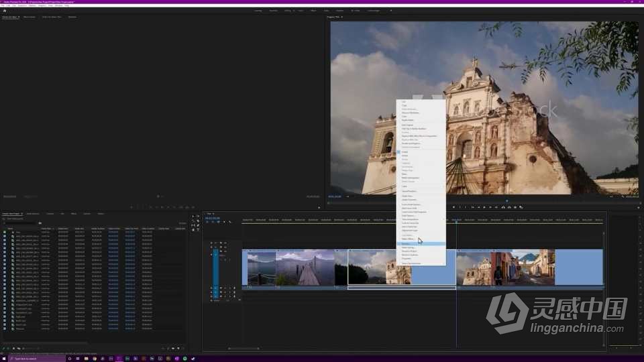Image resolution: width=644 pixels, height=362 pixels.
Task: Select the Type tool
Action: pos(198,230)
